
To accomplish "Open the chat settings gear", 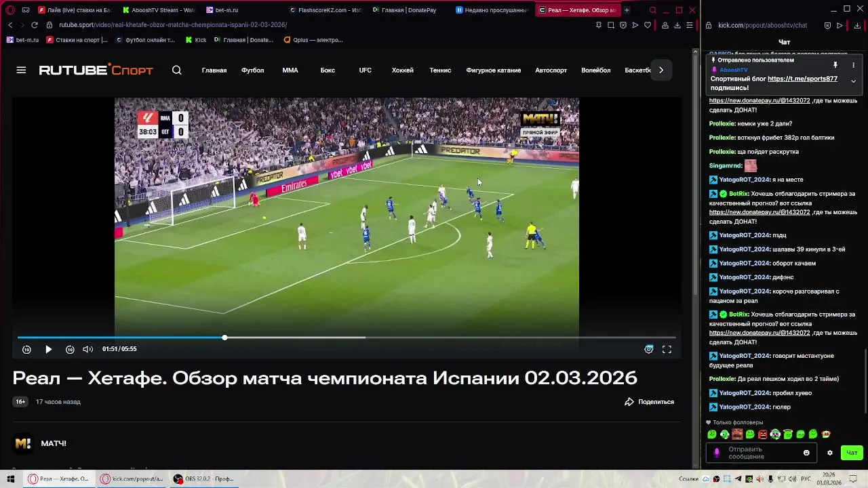I will [x=830, y=453].
